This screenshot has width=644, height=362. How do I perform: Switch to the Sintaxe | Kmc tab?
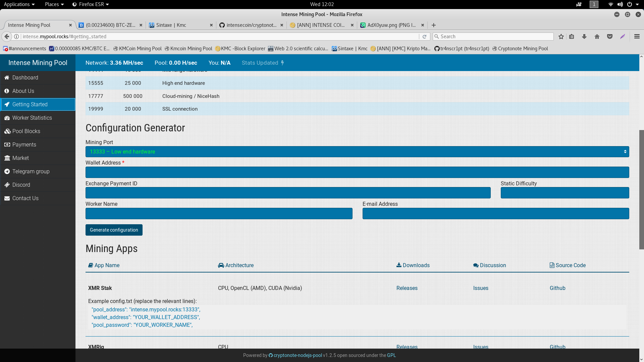click(x=181, y=25)
